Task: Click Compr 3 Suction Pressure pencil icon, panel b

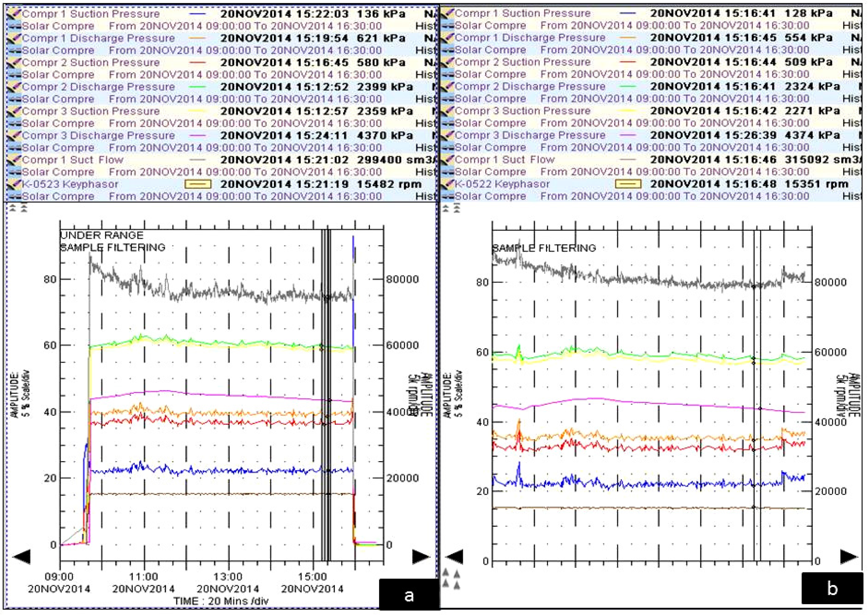Action: pos(448,111)
